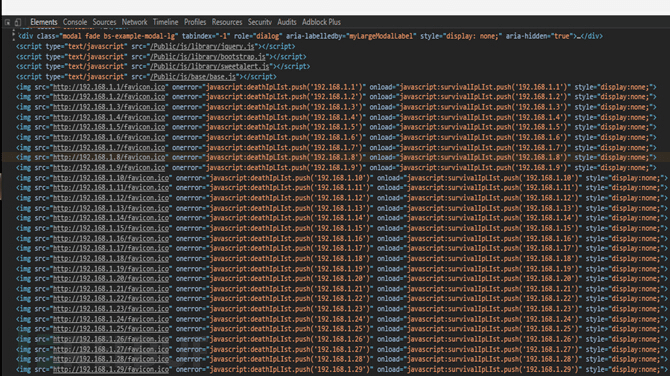The width and height of the screenshot is (670, 376).
Task: Follow the jquery.js script link
Action: 202,47
